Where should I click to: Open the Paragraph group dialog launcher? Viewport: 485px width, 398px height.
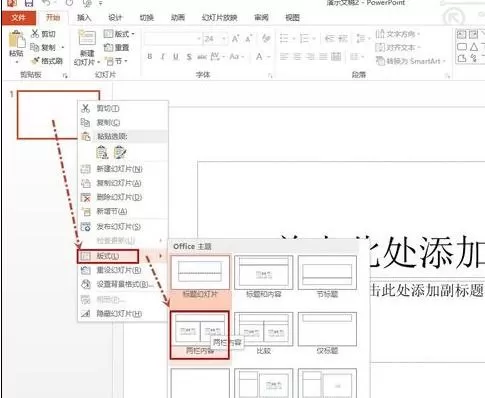point(447,76)
